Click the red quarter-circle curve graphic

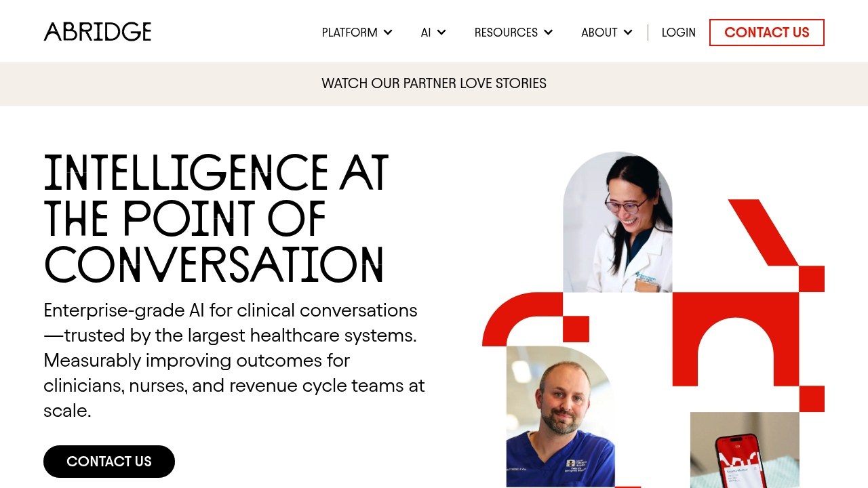coord(523,319)
